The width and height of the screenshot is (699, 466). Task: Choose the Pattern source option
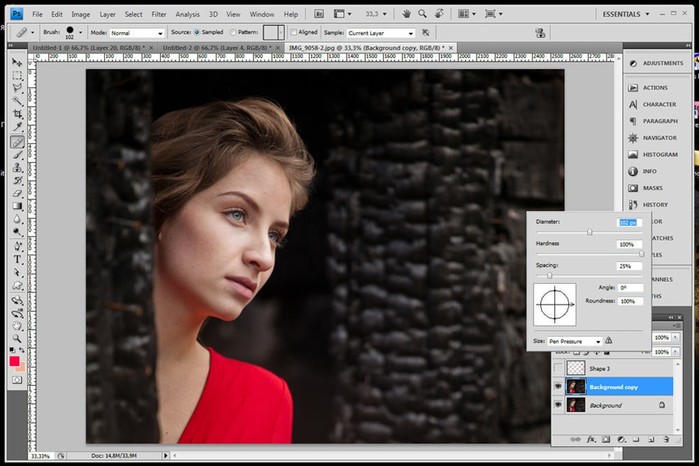click(233, 33)
